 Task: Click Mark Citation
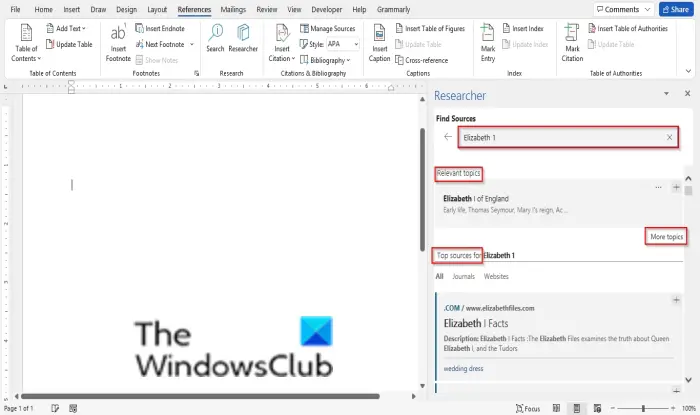[572, 43]
